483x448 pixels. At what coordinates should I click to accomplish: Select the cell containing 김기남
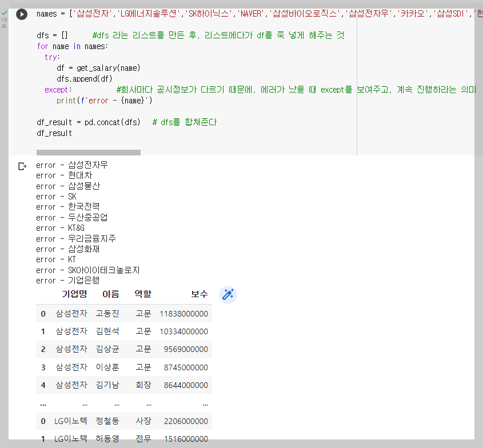pos(107,385)
